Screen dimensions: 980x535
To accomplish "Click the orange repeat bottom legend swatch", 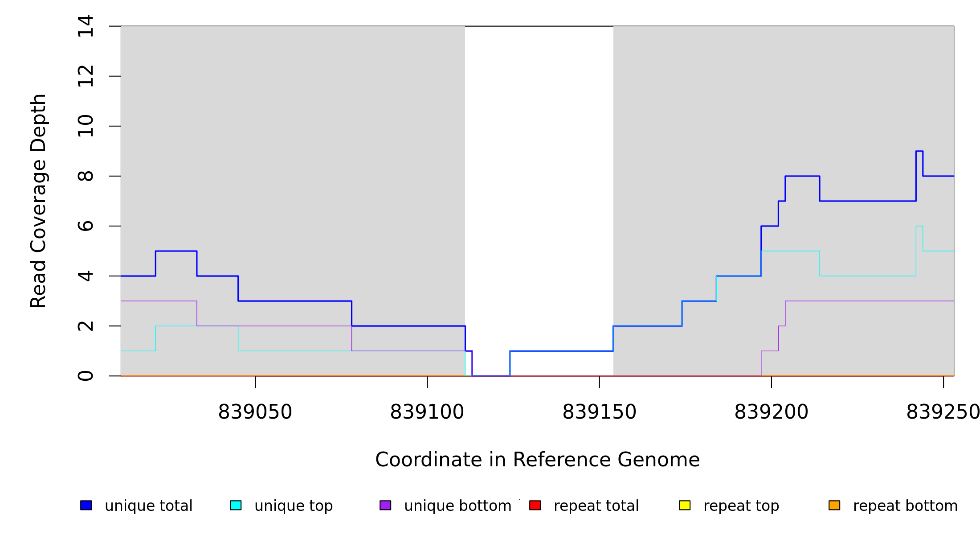I will [x=834, y=505].
